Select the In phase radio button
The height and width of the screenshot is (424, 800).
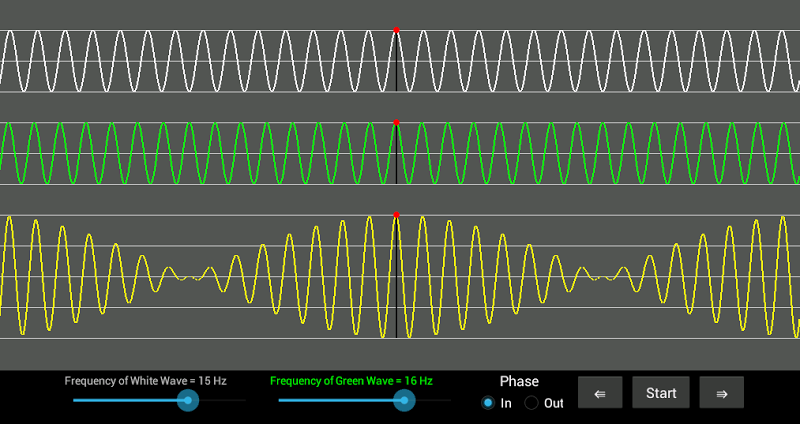(x=488, y=403)
